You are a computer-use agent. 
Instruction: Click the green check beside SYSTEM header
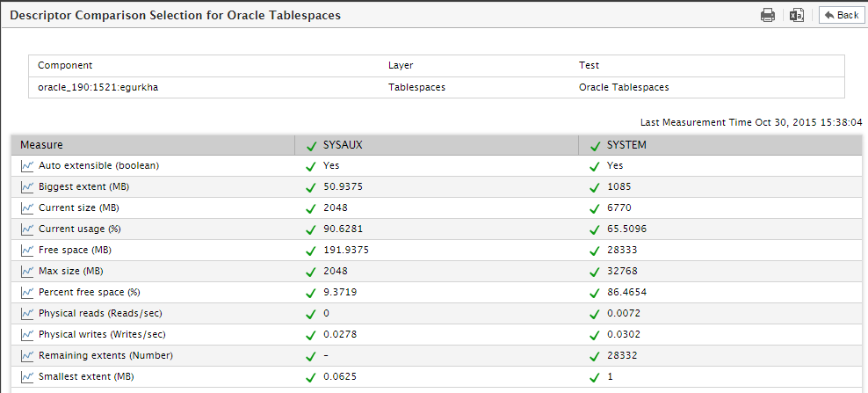pos(595,146)
